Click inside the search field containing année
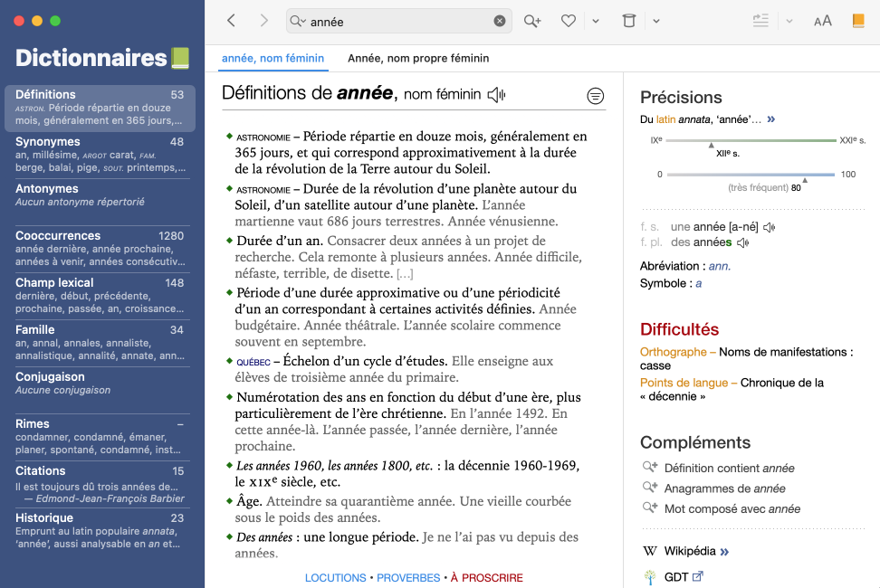Viewport: 880px width, 588px height. [398, 22]
